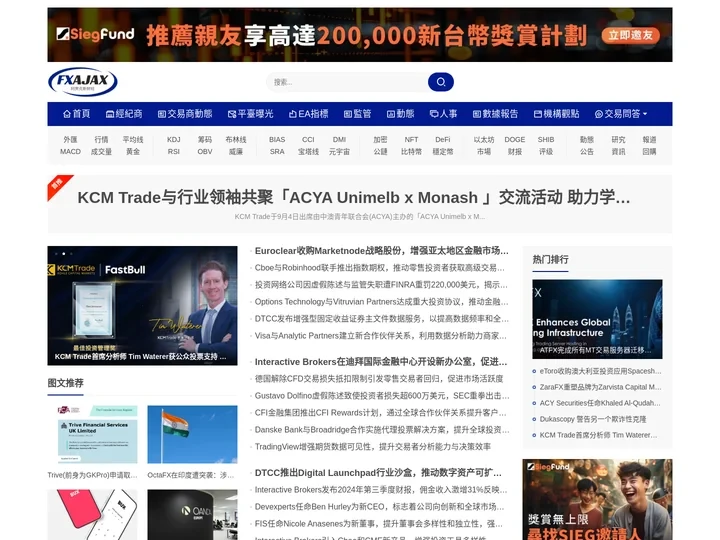The height and width of the screenshot is (540, 720).
Task: Open the 平臺曝光 menu item
Action: tap(251, 114)
